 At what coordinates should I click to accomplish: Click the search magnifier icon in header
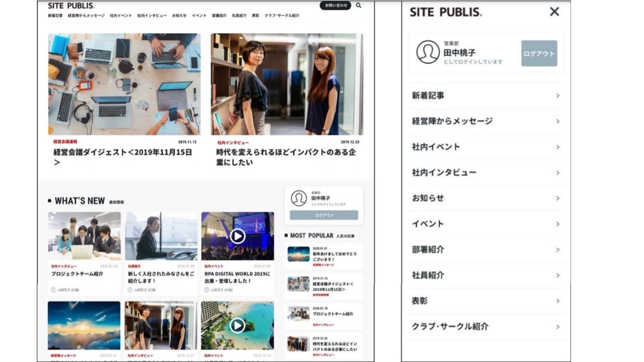(359, 6)
